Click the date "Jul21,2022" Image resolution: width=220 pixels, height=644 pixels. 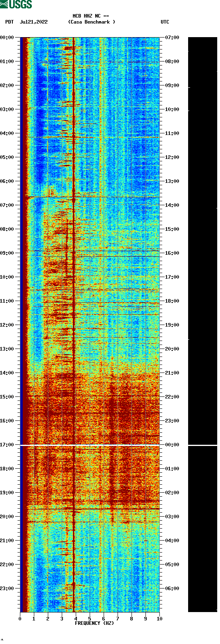[x=33, y=22]
